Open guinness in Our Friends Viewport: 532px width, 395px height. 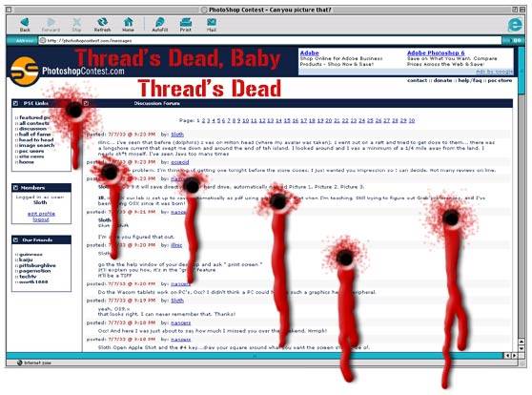[31, 254]
